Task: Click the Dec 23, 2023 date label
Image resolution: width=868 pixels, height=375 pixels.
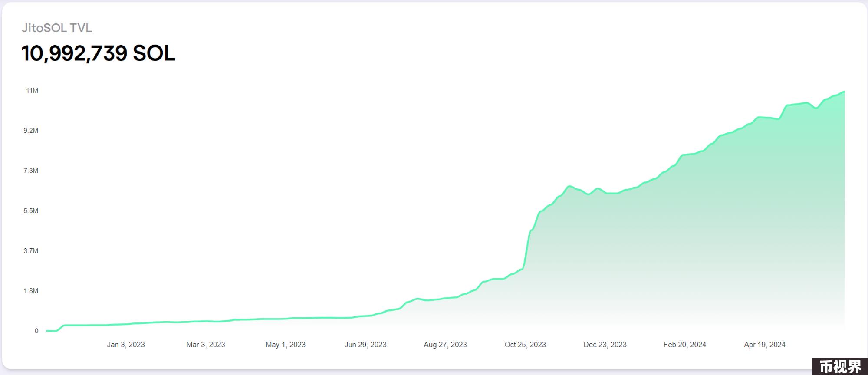Action: 605,345
